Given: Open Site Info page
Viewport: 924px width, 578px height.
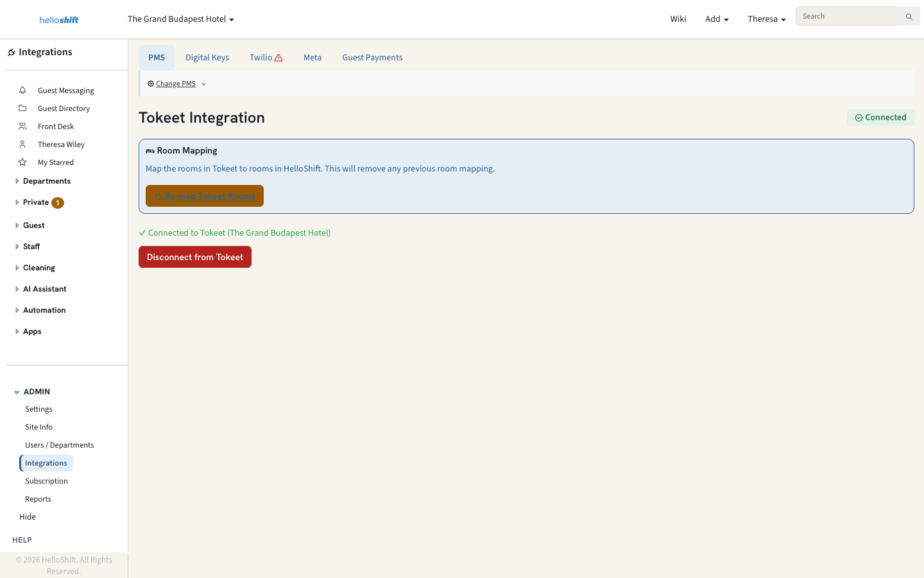Looking at the screenshot, I should point(39,427).
